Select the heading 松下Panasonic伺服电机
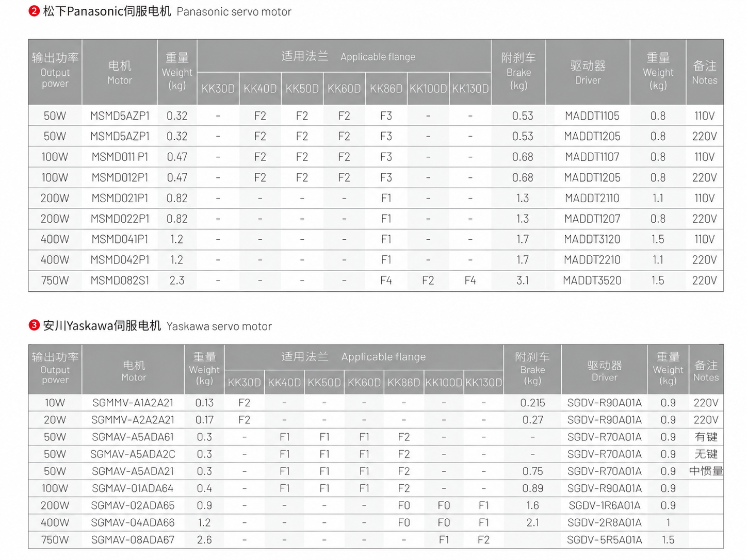Screen dimensions: 747x560 coord(107,11)
